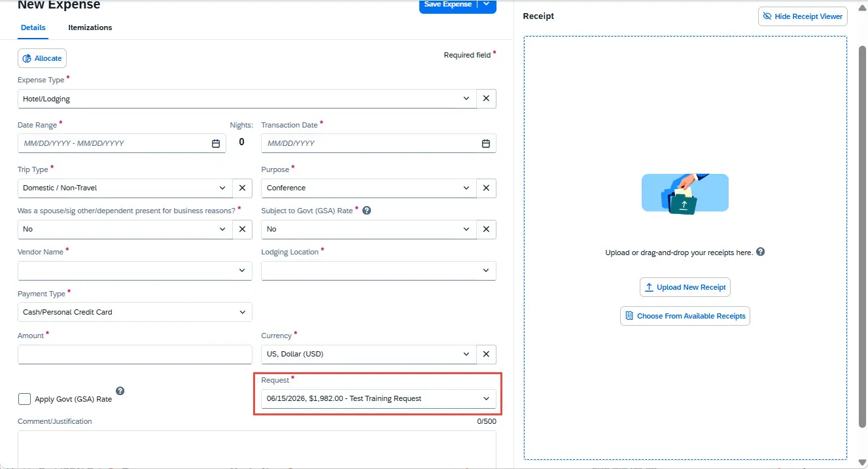Switch to the Itemizations tab
Viewport: 868px width, 469px height.
[90, 27]
